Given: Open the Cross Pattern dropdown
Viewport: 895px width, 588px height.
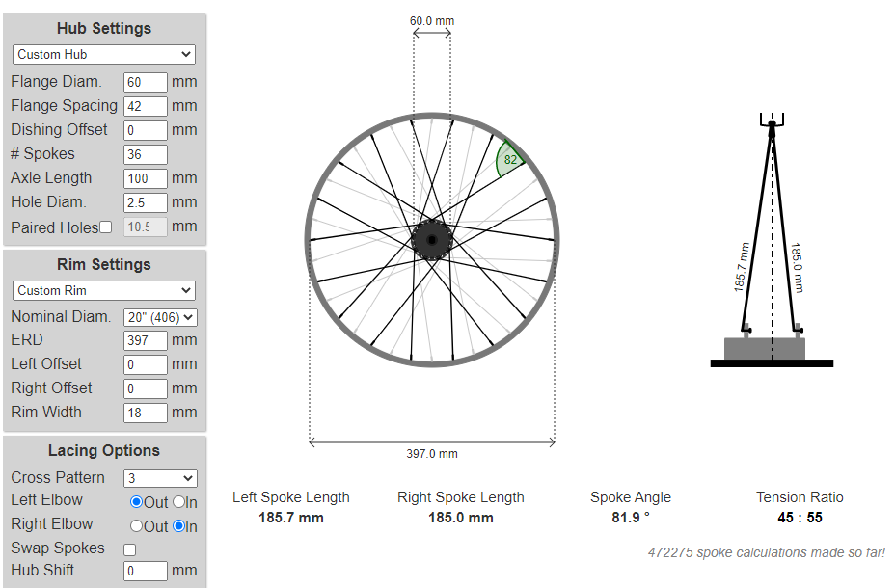Looking at the screenshot, I should pyautogui.click(x=160, y=478).
